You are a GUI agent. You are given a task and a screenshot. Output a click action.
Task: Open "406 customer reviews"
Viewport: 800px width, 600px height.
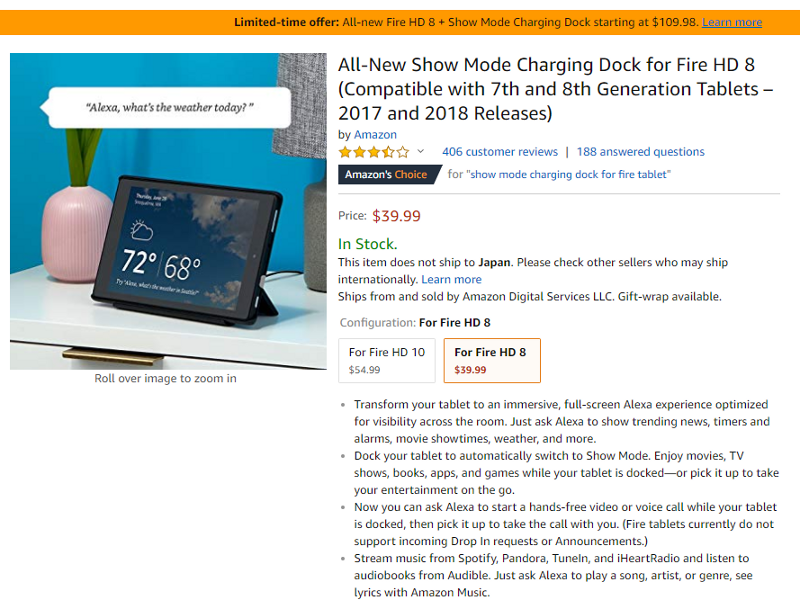500,151
